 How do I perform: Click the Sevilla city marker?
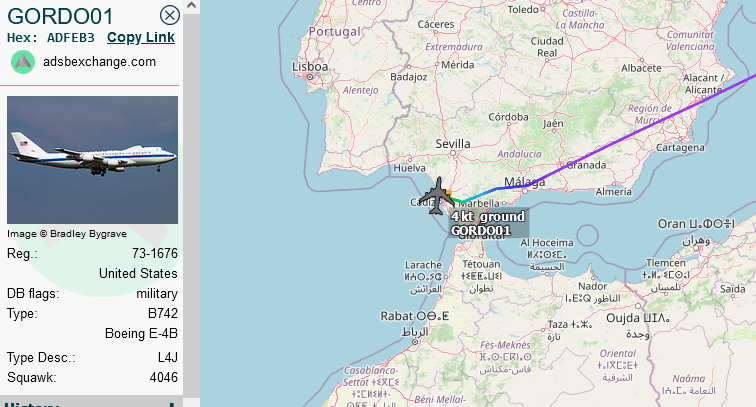pos(453,153)
